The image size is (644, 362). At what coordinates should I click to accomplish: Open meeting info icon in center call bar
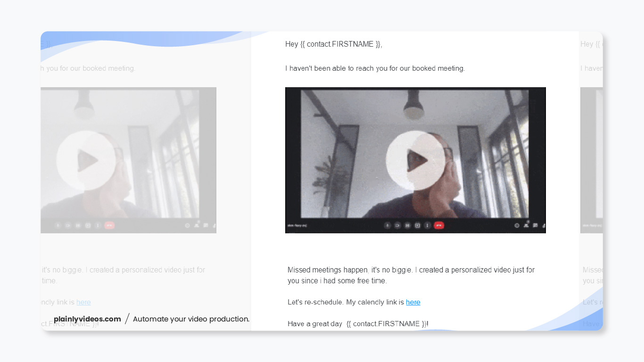coord(517,225)
